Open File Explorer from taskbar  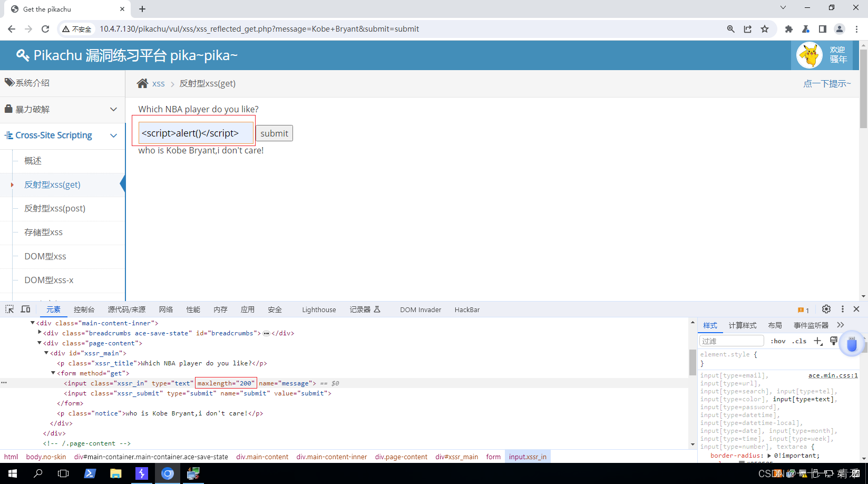(115, 473)
